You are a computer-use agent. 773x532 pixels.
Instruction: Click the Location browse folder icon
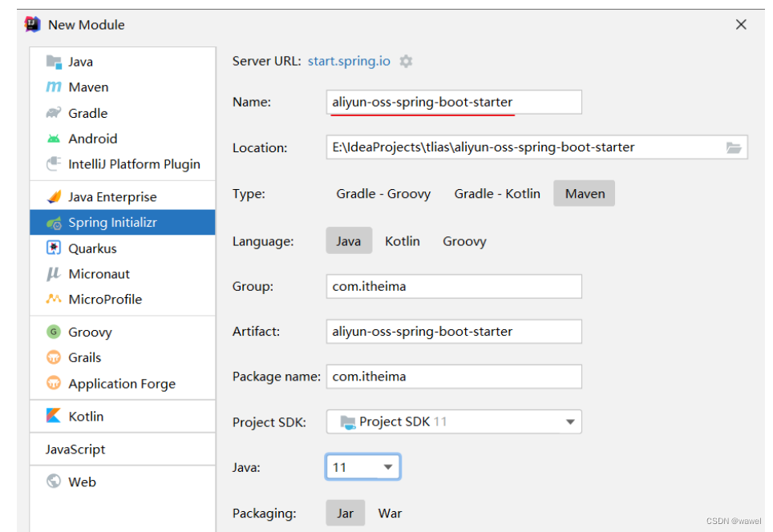(733, 147)
